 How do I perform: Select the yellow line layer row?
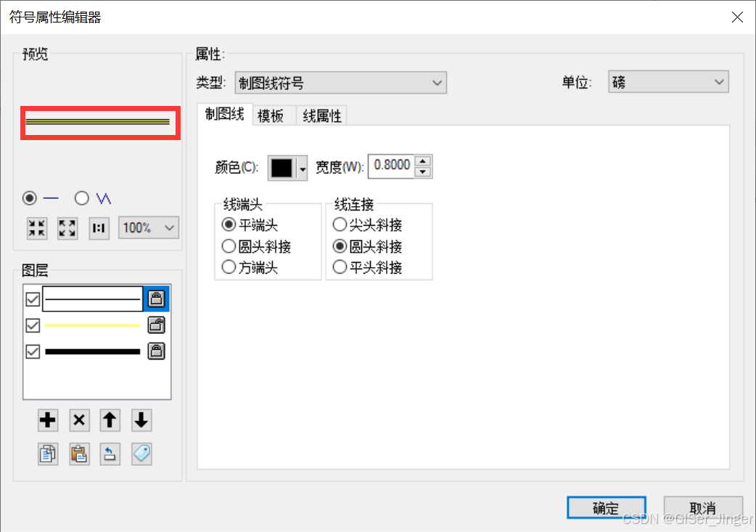[x=93, y=325]
